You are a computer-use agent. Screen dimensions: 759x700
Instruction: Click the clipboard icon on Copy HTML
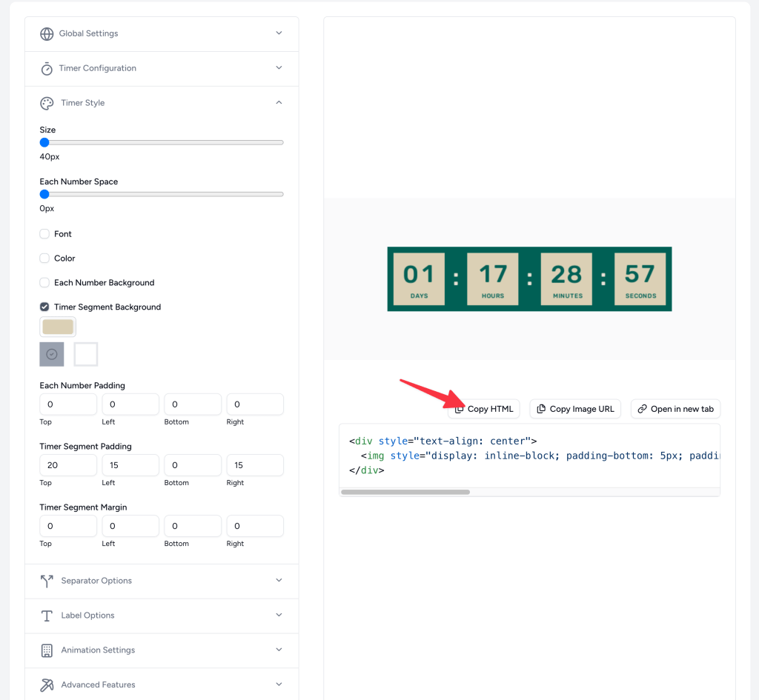(x=460, y=408)
